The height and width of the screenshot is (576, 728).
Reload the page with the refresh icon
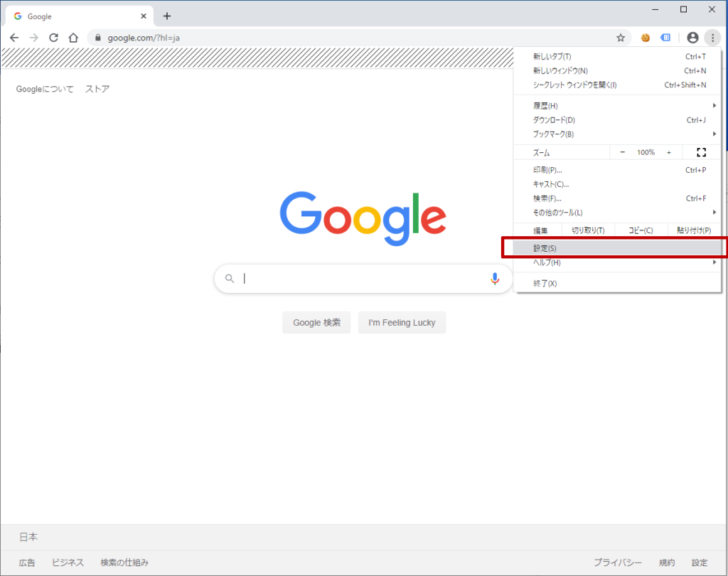54,38
